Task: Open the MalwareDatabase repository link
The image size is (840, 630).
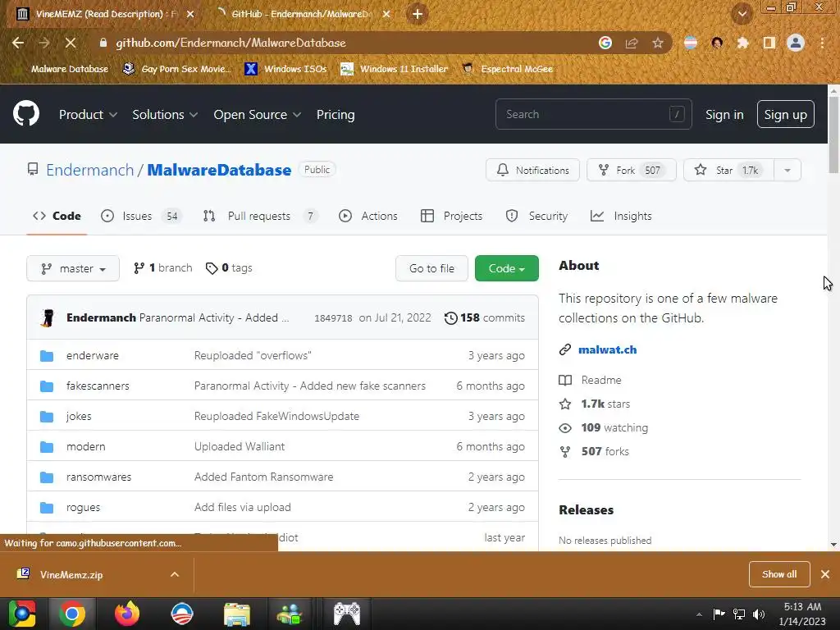Action: (x=219, y=170)
